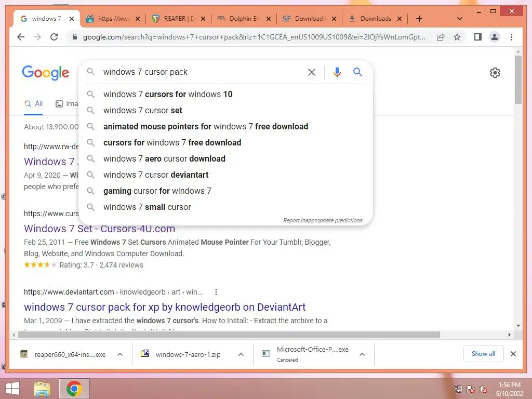The image size is (532, 399).
Task: Choose suggestion gaming cursor for windows 7
Action: (225, 191)
